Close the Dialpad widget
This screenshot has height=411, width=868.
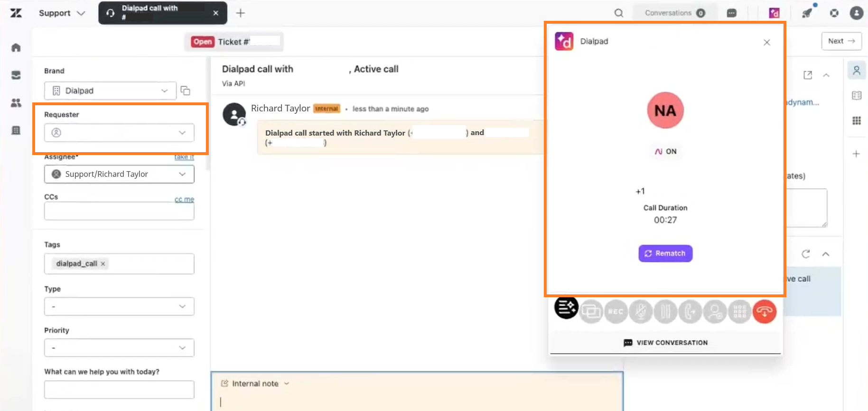767,42
